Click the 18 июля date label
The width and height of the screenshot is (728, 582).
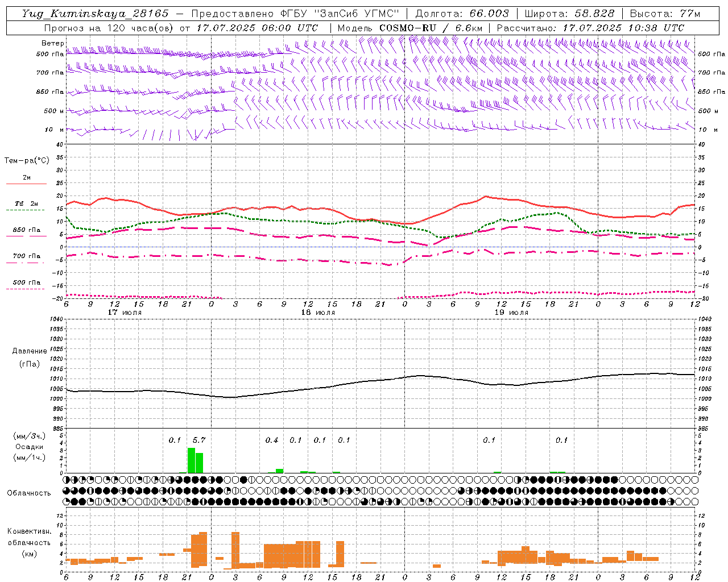click(x=318, y=313)
